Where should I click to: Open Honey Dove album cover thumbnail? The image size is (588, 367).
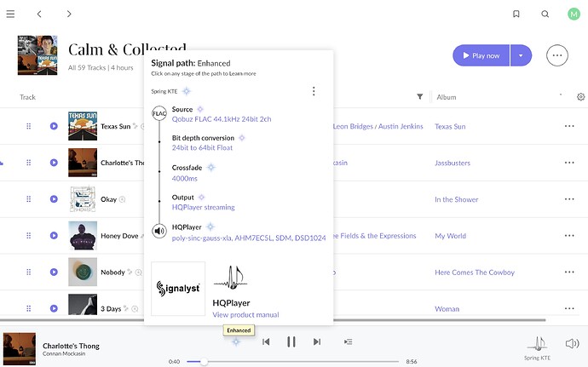[x=83, y=235]
